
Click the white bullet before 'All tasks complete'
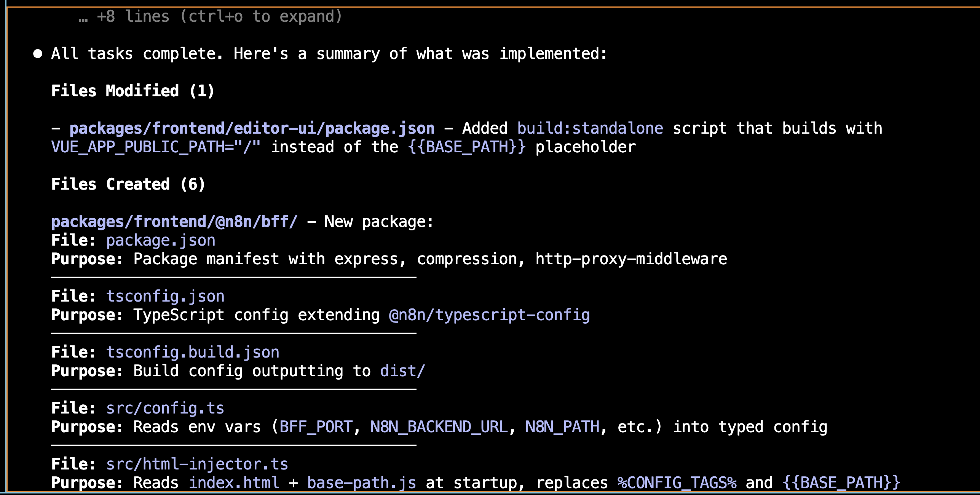pyautogui.click(x=38, y=54)
